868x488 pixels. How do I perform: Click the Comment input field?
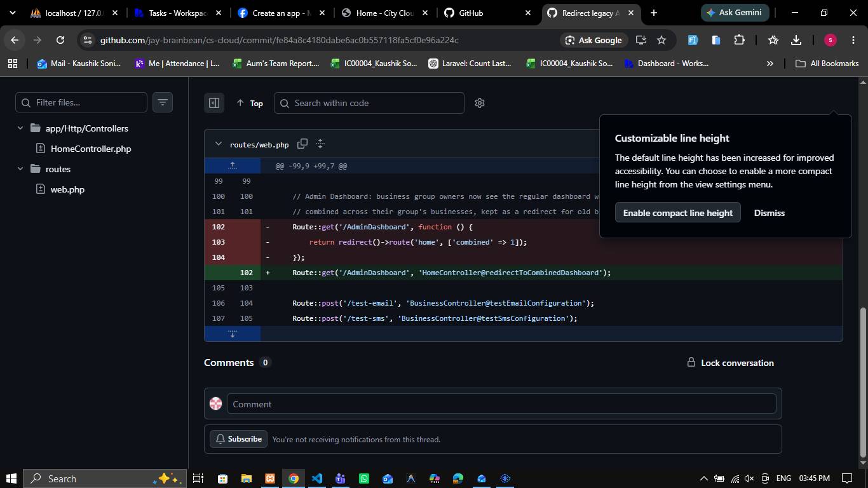click(501, 404)
